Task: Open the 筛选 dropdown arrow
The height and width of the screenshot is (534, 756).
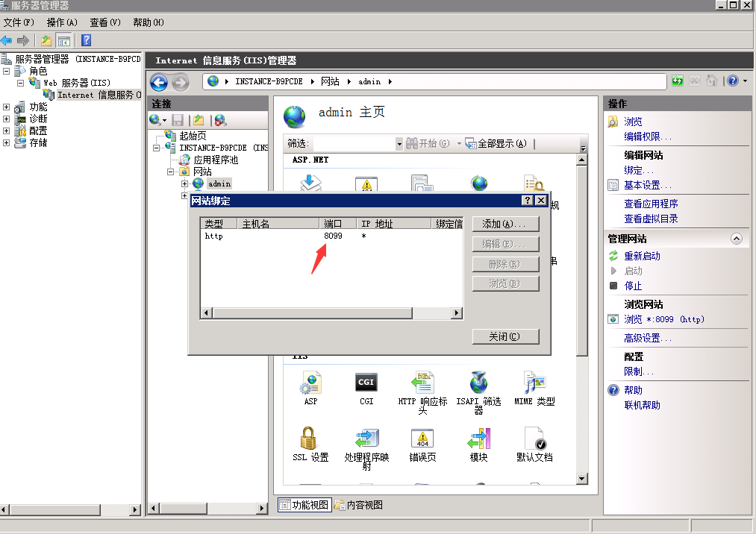Action: click(399, 144)
